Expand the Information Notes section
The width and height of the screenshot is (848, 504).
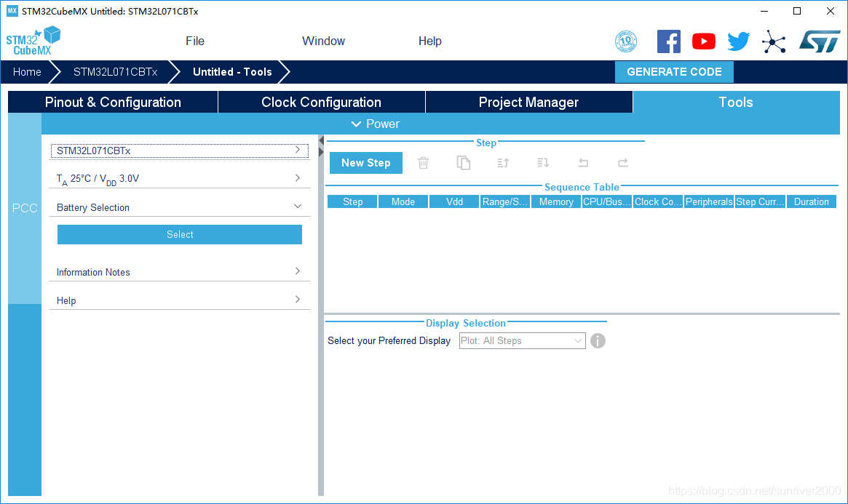pos(180,272)
